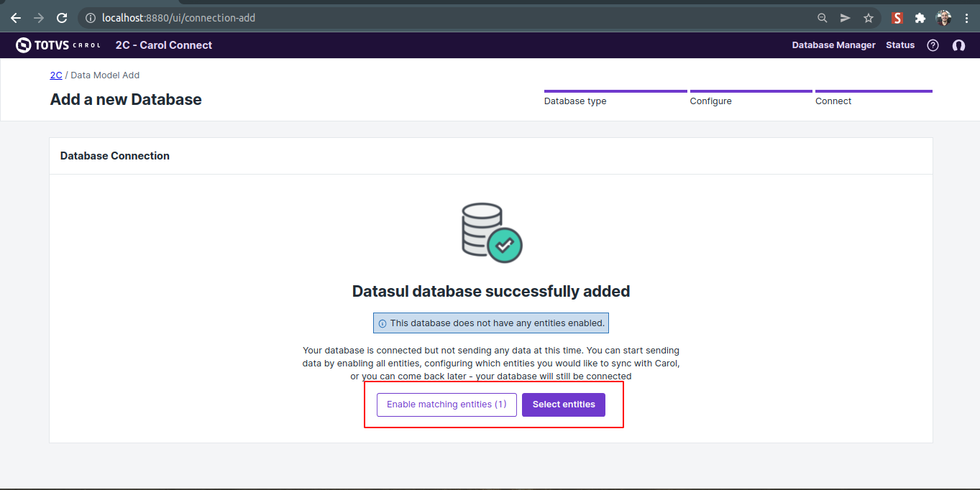Open Status in the top navigation

(900, 45)
